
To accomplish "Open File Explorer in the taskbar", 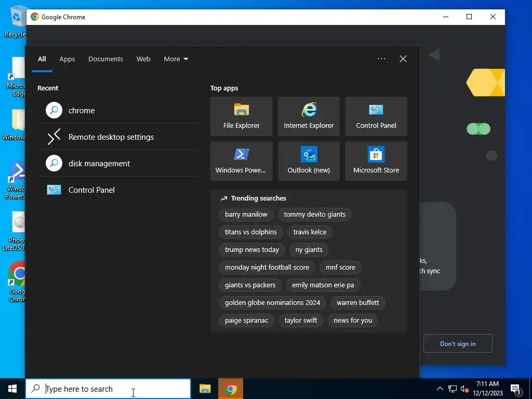I will coord(205,389).
